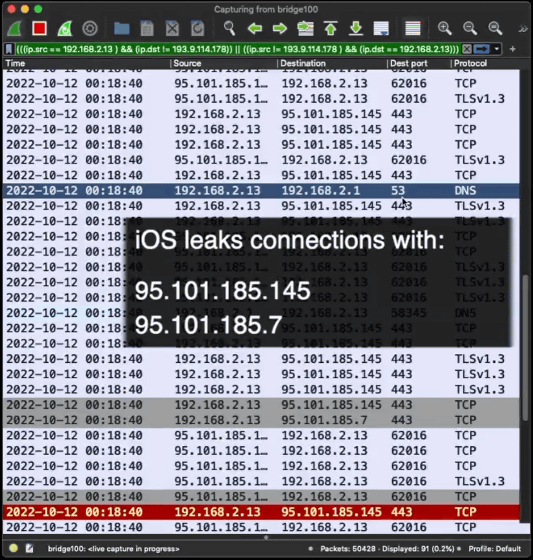Find a packet with the magnifier icon
The height and width of the screenshot is (560, 533).
point(229,28)
